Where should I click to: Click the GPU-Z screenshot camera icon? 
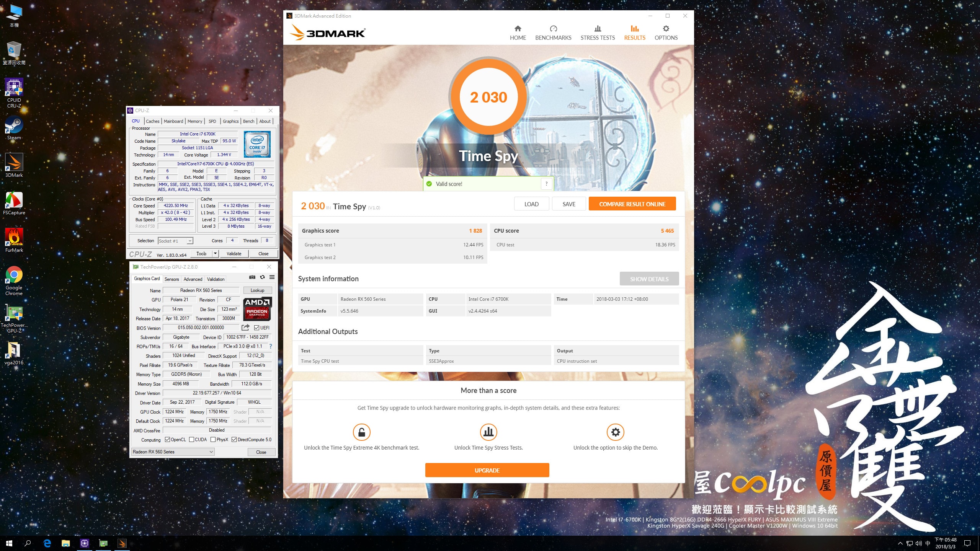252,277
